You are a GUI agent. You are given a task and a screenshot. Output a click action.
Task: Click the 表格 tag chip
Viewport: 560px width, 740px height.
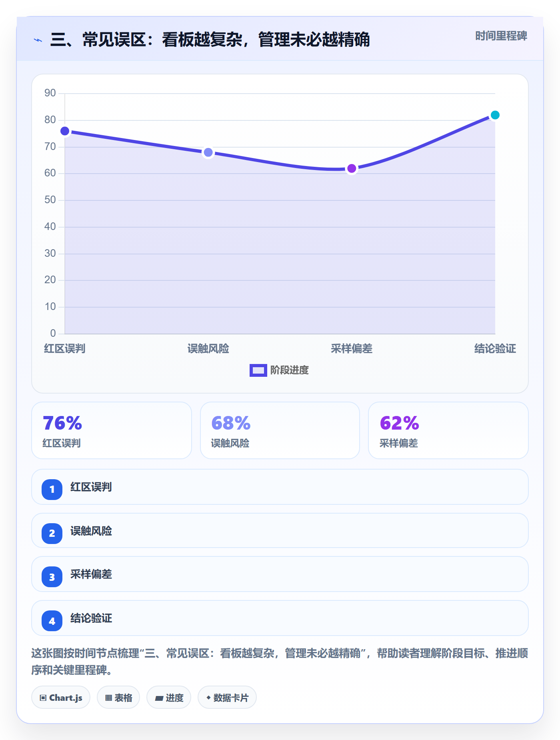118,698
